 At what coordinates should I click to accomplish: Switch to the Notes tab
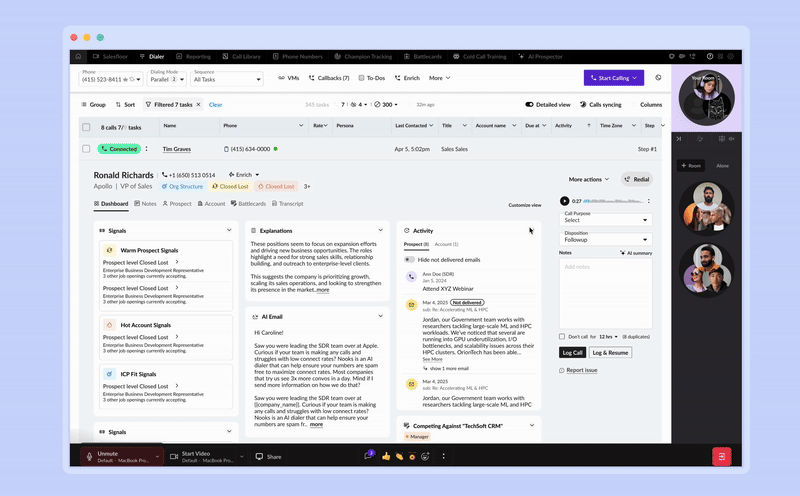click(x=145, y=204)
